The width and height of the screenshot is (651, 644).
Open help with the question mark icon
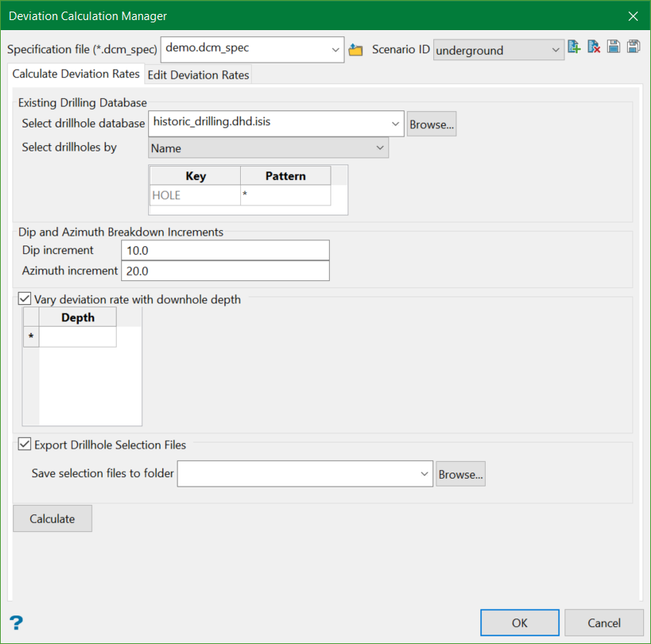pos(16,623)
